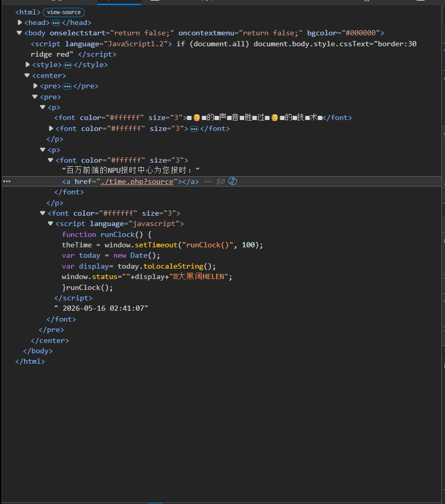Collapse the font node containing the script
This screenshot has height=504, width=445.
[x=43, y=213]
